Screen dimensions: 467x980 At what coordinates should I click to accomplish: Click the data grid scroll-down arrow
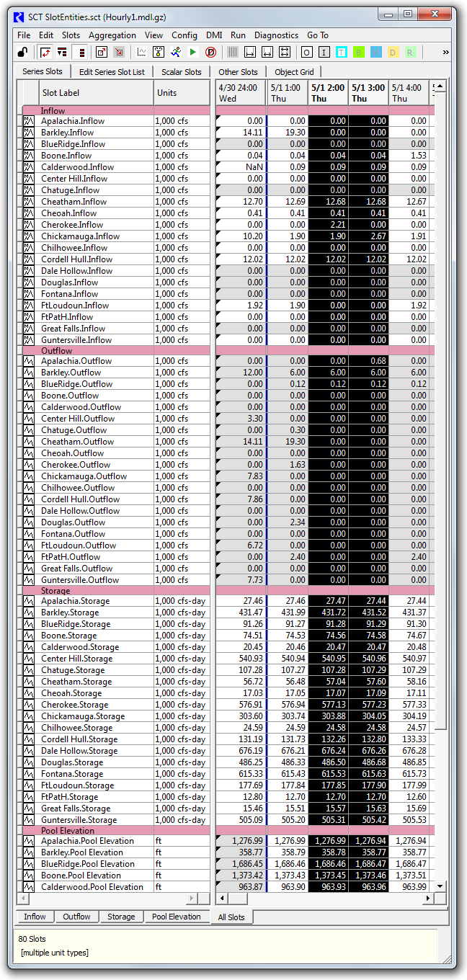(441, 886)
